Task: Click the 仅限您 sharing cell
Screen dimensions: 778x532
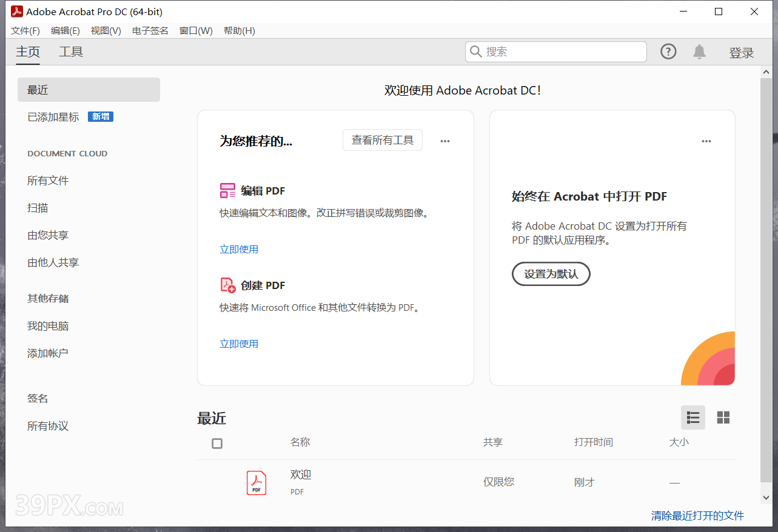Action: [x=498, y=482]
